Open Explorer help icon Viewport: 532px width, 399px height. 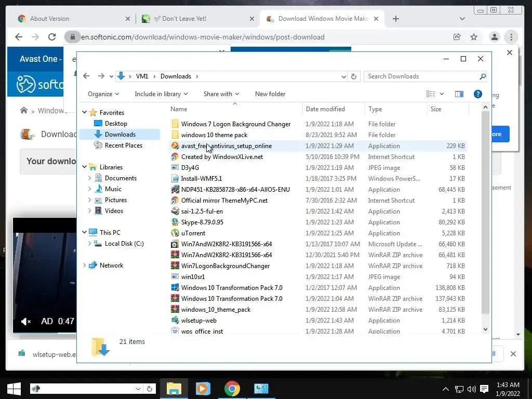478,94
